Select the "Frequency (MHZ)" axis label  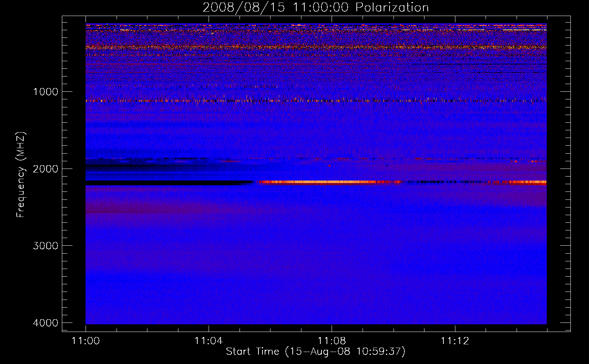point(21,175)
